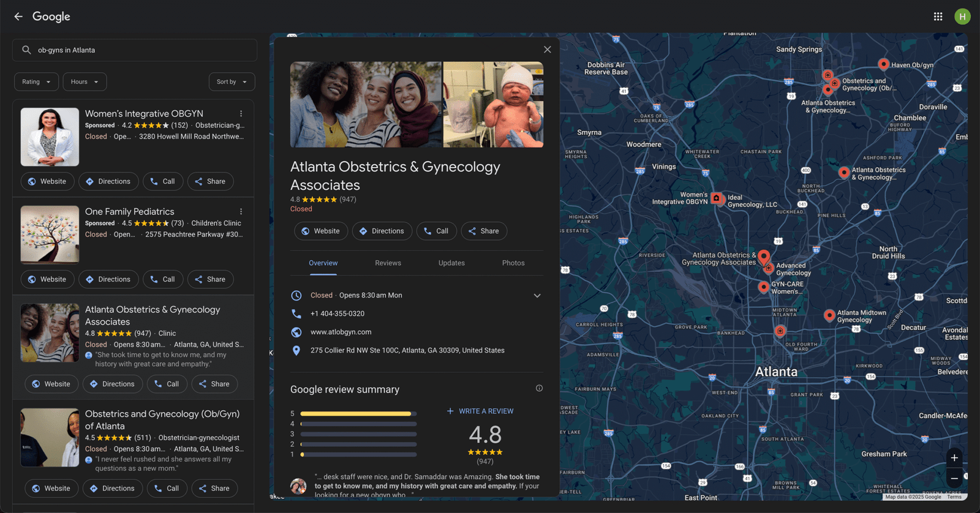980x513 pixels.
Task: Switch to the Updates tab
Action: [x=451, y=263]
